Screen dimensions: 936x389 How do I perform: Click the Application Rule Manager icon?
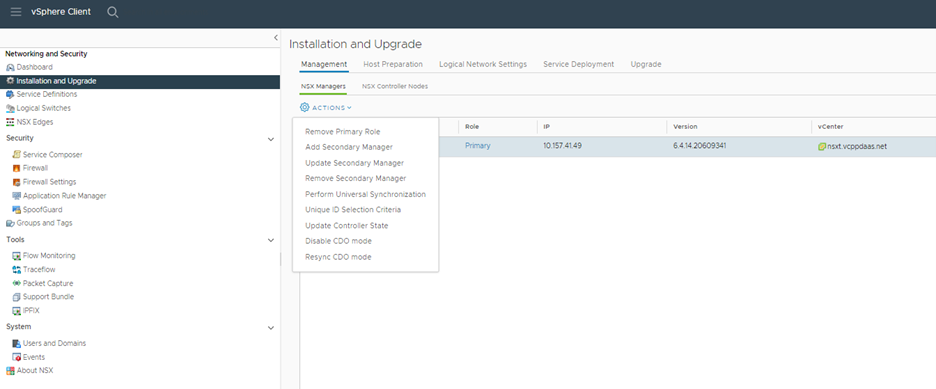pyautogui.click(x=17, y=196)
